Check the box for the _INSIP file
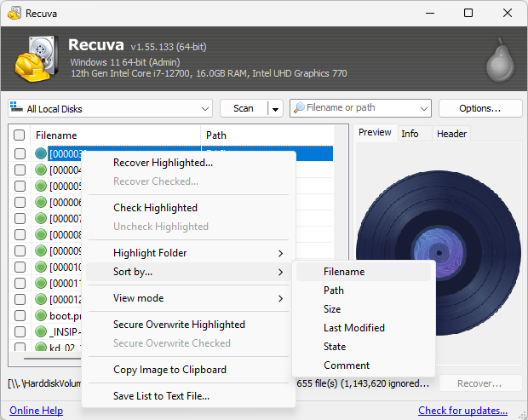 [20, 331]
